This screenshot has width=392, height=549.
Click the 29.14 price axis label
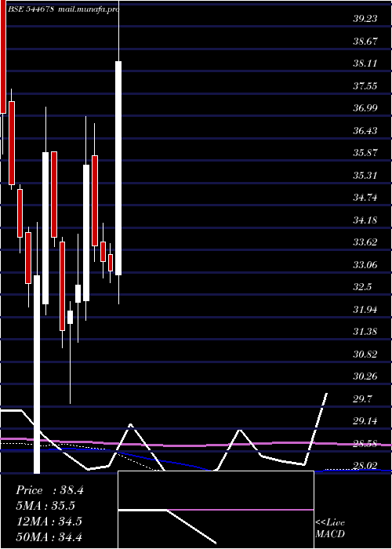click(x=365, y=421)
